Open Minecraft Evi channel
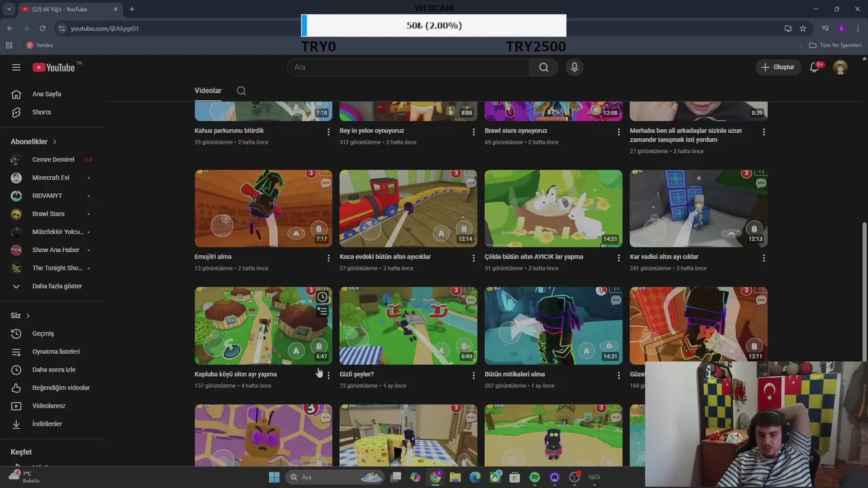 (x=52, y=178)
